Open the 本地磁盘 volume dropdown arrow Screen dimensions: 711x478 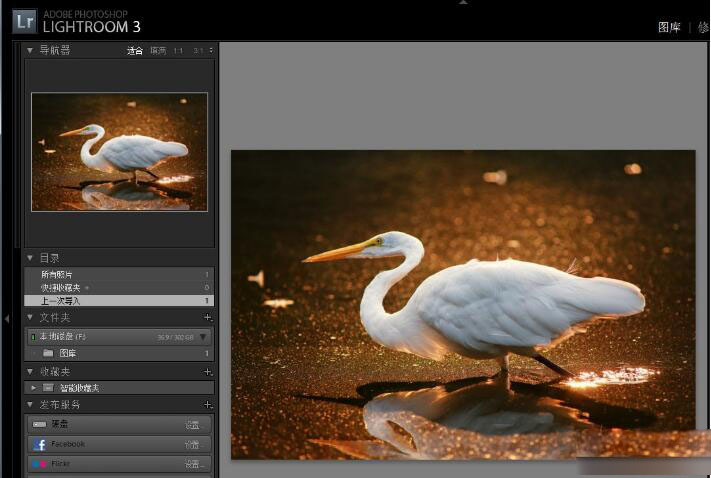pos(203,337)
